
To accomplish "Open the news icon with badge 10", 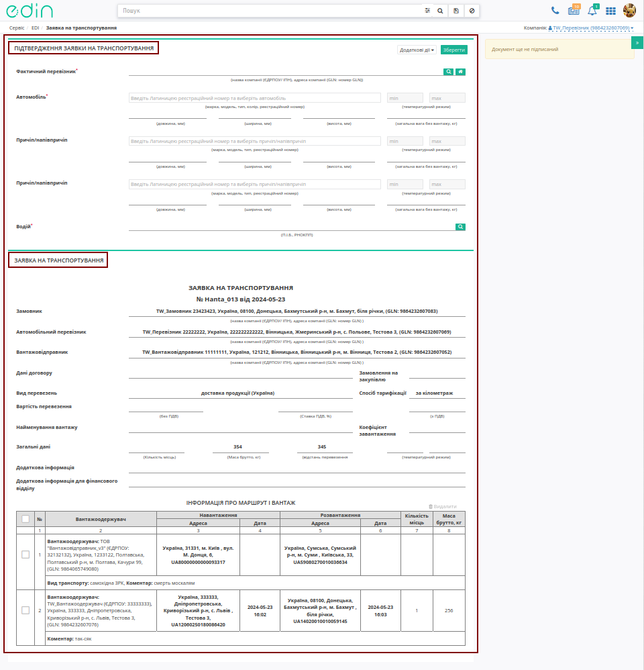I will (574, 10).
